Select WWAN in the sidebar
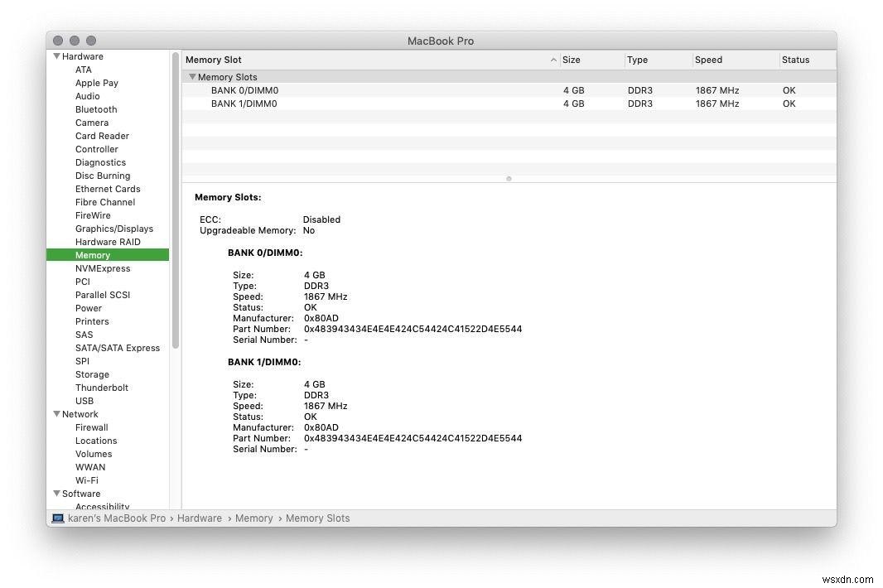Image resolution: width=883 pixels, height=588 pixels. point(90,467)
